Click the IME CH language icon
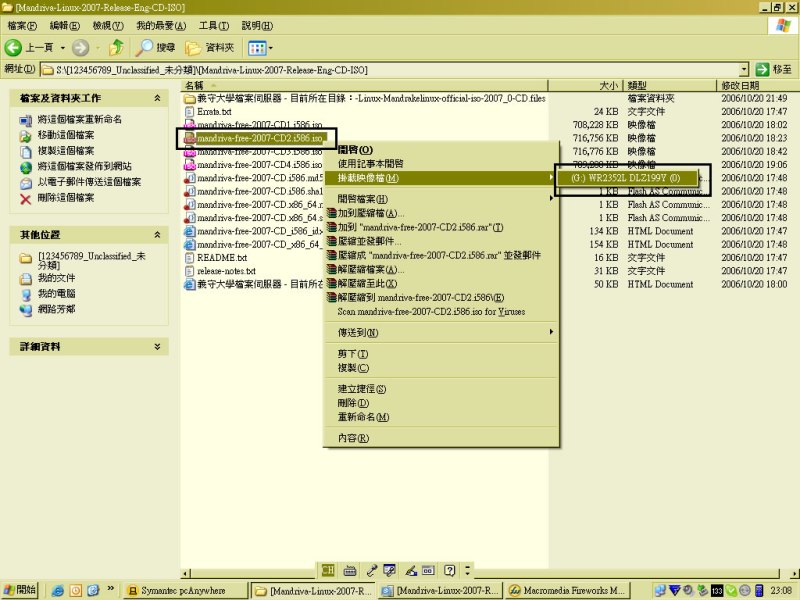This screenshot has width=800, height=600. click(x=328, y=570)
